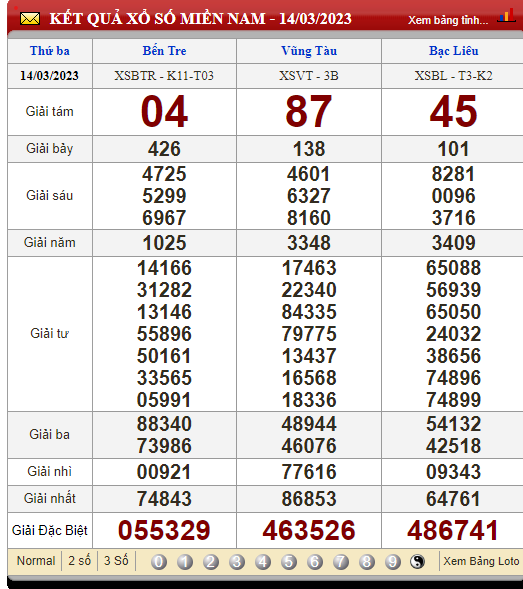Click title Kết quả xổ số Miền Nam
Viewport: 523px width, 589px height.
200,19
